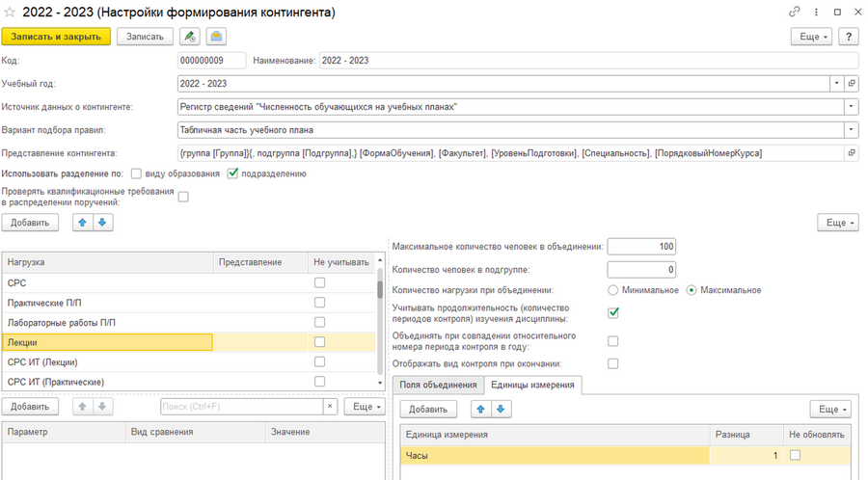The image size is (868, 480).
Task: Click the Записать button
Action: tap(145, 37)
